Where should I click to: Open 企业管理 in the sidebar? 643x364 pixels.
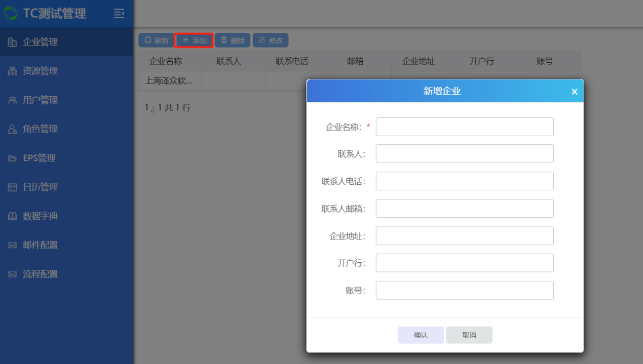click(x=41, y=42)
